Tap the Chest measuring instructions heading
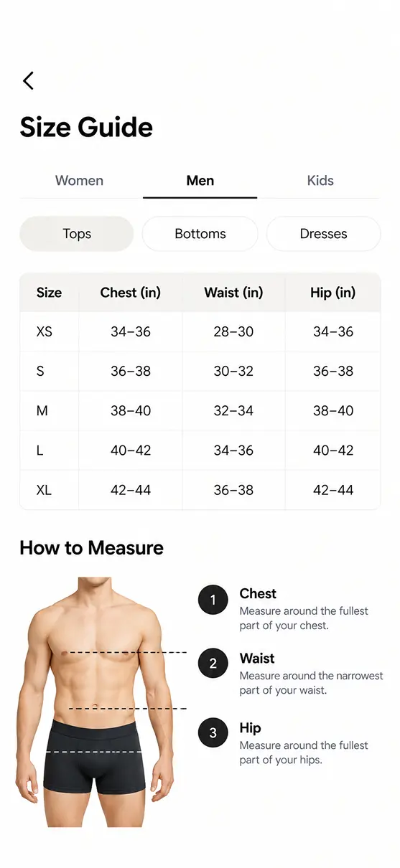The image size is (400, 868). tap(258, 594)
